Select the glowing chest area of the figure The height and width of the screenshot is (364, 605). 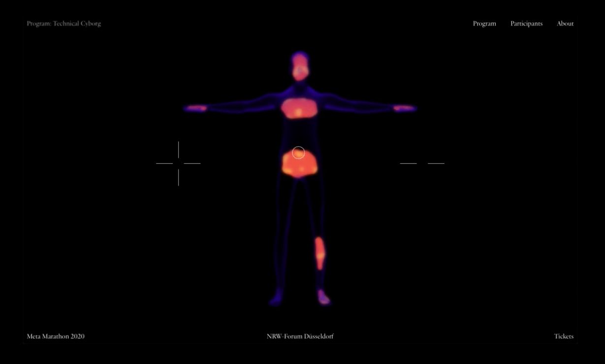coord(299,108)
